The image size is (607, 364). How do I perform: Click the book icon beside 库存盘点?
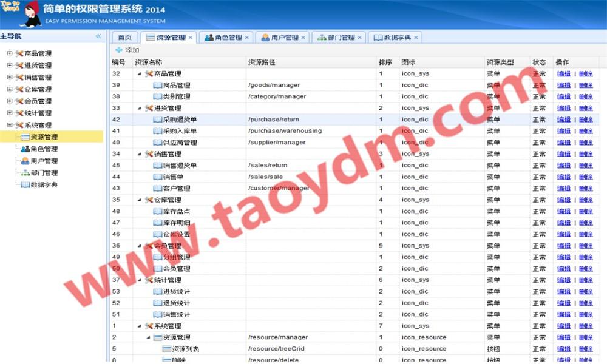click(158, 211)
